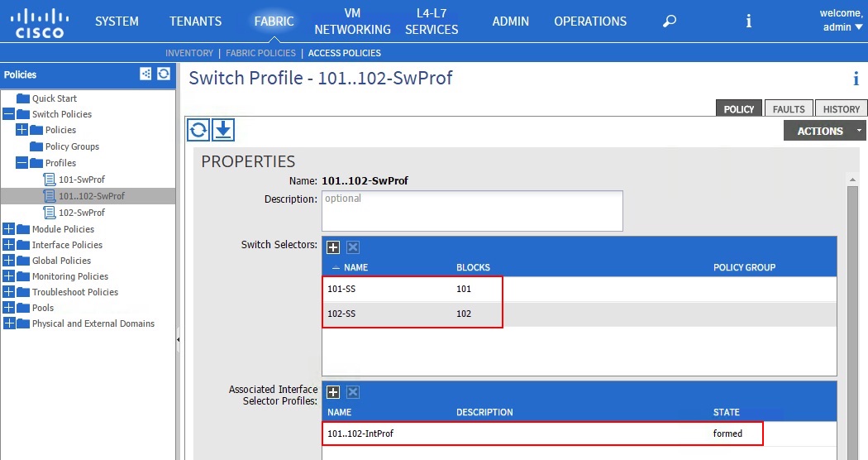
Task: Click the delete X icon for Switch Selectors
Action: pos(352,247)
